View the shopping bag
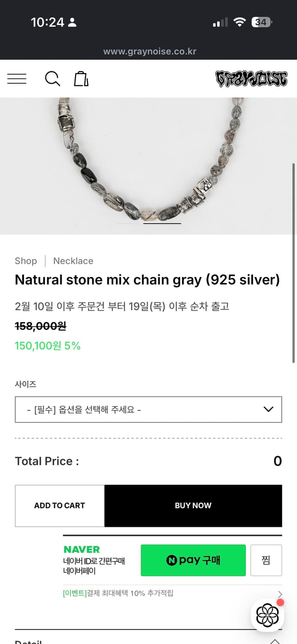The width and height of the screenshot is (297, 644). click(x=81, y=79)
